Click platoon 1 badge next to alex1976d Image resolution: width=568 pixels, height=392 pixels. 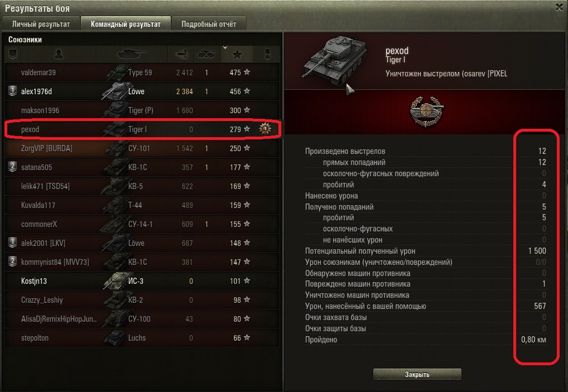[x=13, y=91]
